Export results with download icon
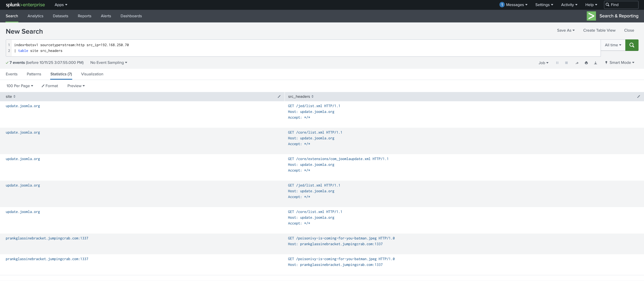The image size is (644, 281). click(x=596, y=63)
